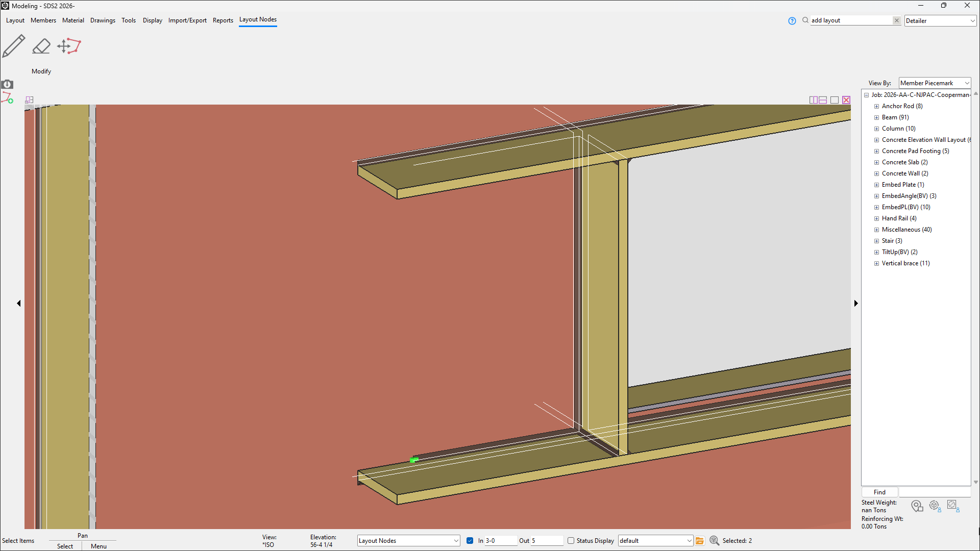The height and width of the screenshot is (551, 980).
Task: Uncheck the In depth checkbox
Action: coord(470,541)
